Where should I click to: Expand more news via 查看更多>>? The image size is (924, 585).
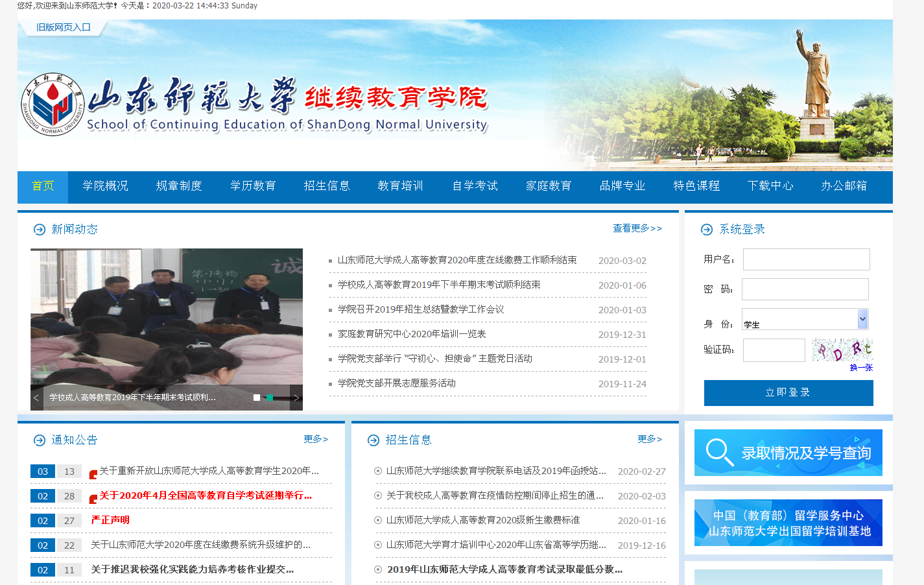(x=637, y=228)
